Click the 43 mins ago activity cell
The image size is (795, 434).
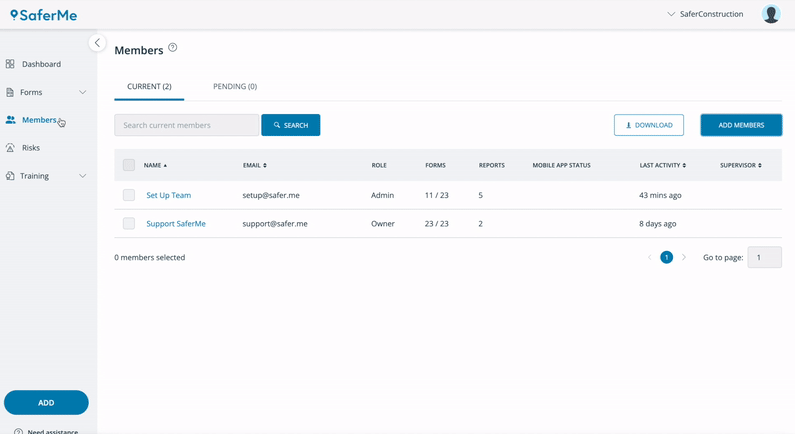(x=660, y=195)
